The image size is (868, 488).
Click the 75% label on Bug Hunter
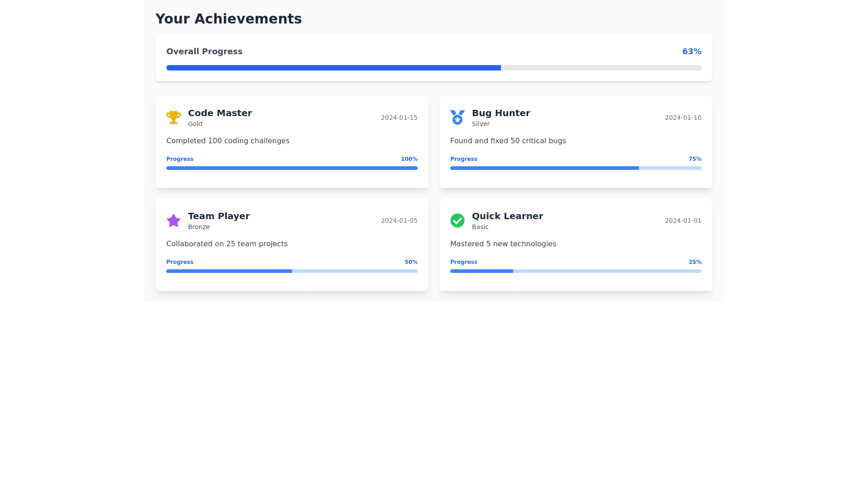[695, 159]
